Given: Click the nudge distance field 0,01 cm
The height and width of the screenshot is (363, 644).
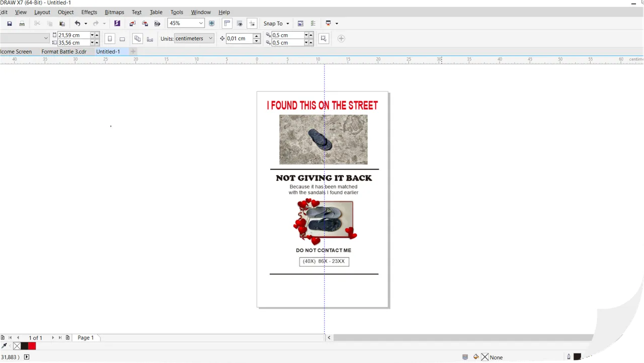Looking at the screenshot, I should click(239, 39).
